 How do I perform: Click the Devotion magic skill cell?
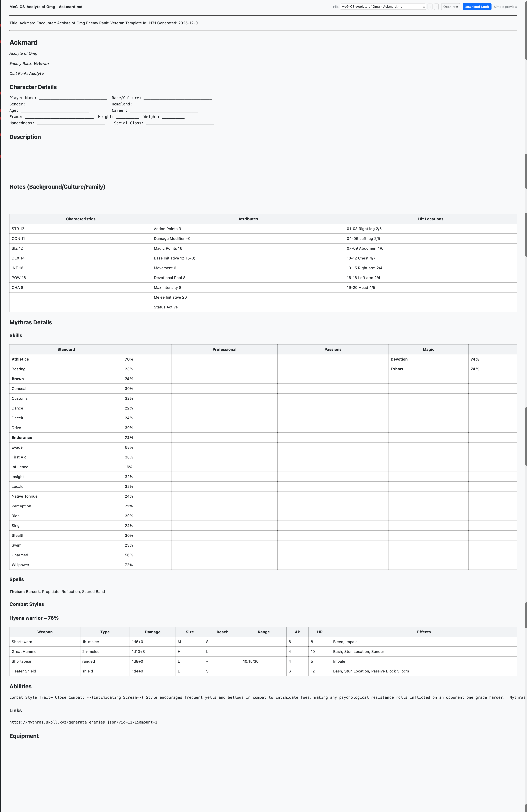click(399, 359)
